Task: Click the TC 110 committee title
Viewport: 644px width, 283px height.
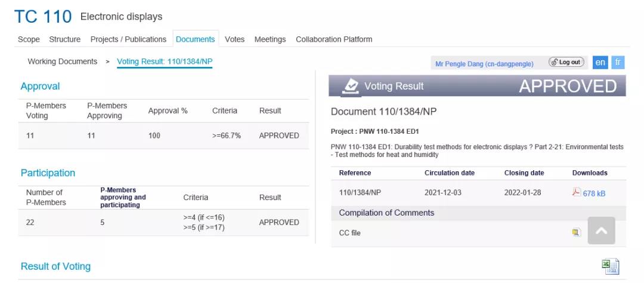Action: [x=43, y=16]
